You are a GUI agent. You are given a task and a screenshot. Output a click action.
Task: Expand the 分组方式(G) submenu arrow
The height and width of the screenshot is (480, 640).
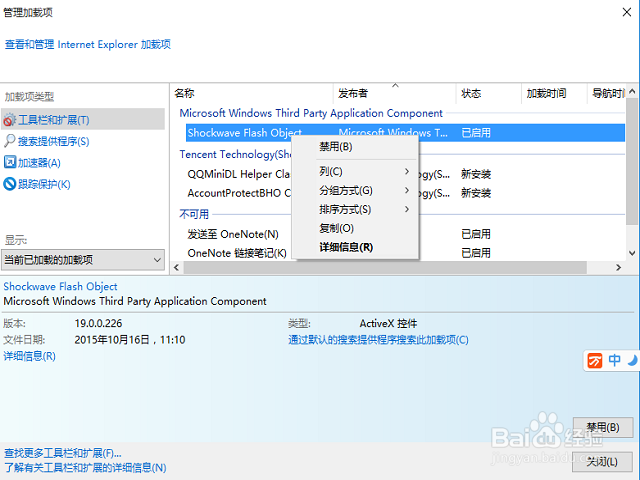tap(407, 190)
